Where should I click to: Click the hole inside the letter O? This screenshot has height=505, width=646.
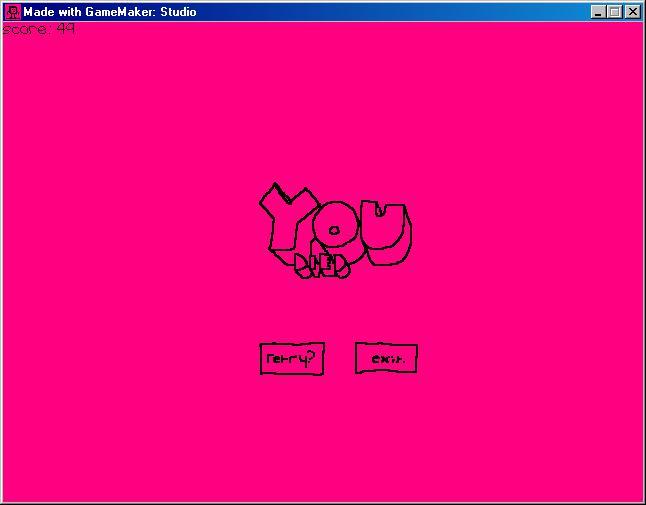[334, 229]
